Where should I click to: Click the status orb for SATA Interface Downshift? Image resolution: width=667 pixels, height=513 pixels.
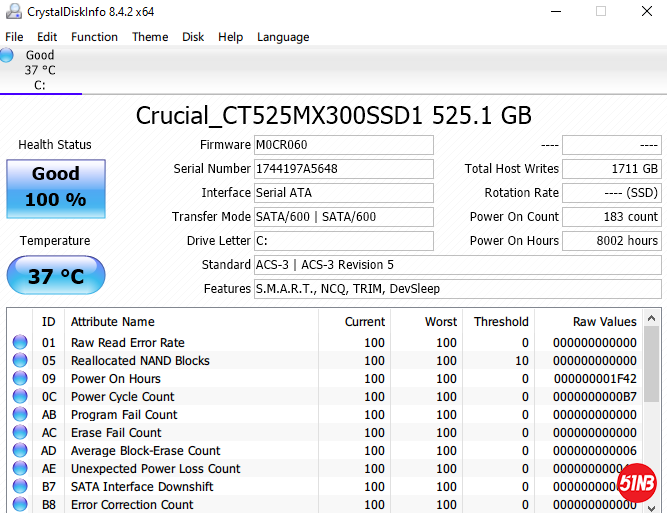tap(20, 487)
